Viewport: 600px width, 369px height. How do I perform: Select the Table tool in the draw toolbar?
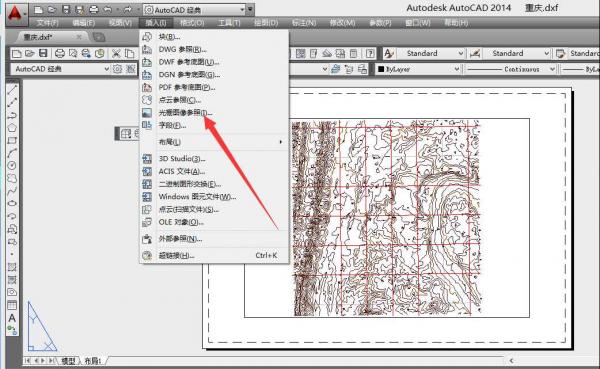pyautogui.click(x=12, y=305)
